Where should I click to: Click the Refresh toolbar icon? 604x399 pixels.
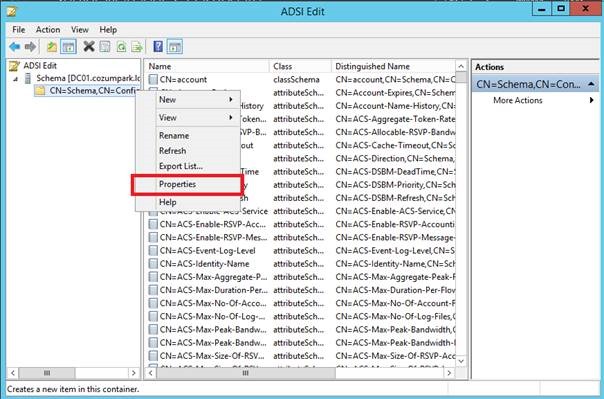tap(121, 47)
